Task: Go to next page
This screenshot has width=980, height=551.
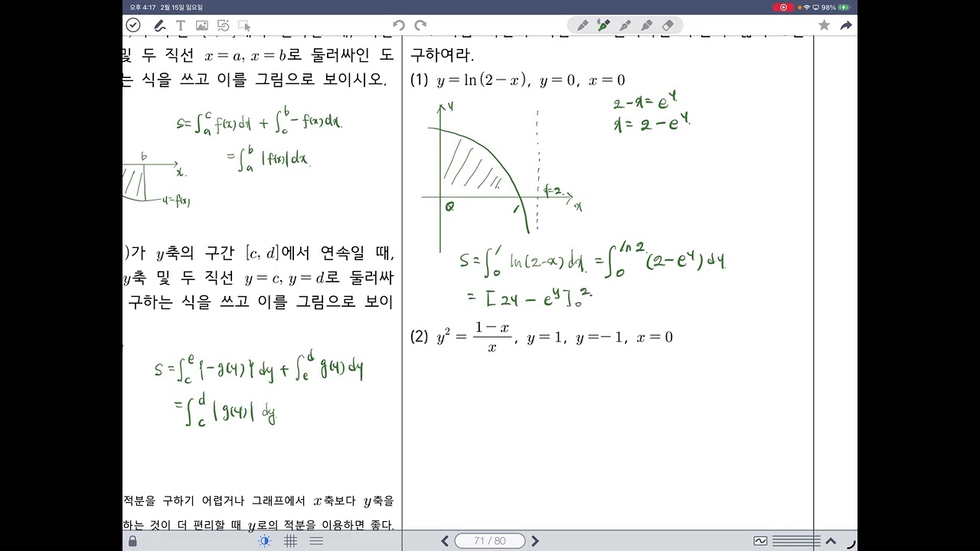Action: [535, 541]
